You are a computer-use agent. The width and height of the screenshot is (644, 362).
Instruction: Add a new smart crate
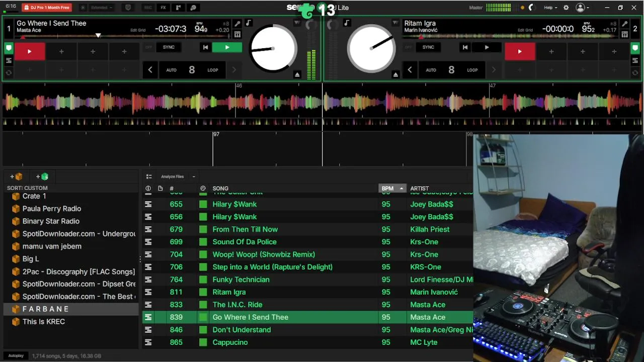pos(42,176)
